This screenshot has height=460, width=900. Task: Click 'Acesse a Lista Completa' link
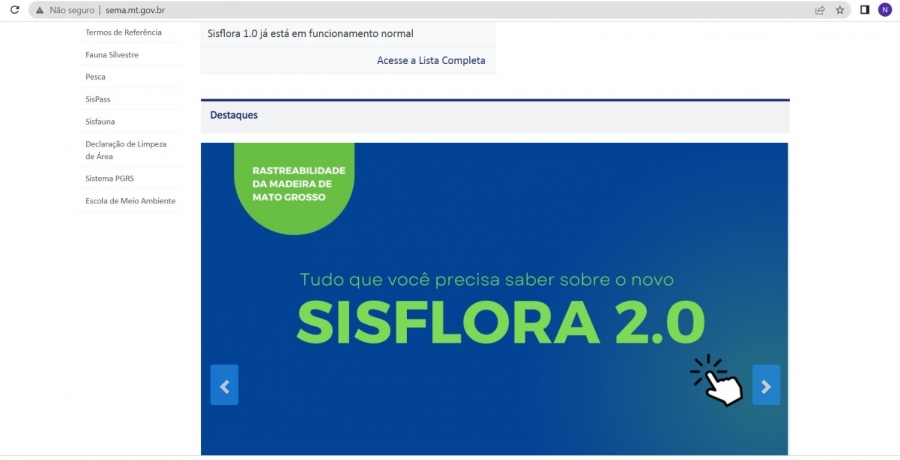[x=431, y=60]
